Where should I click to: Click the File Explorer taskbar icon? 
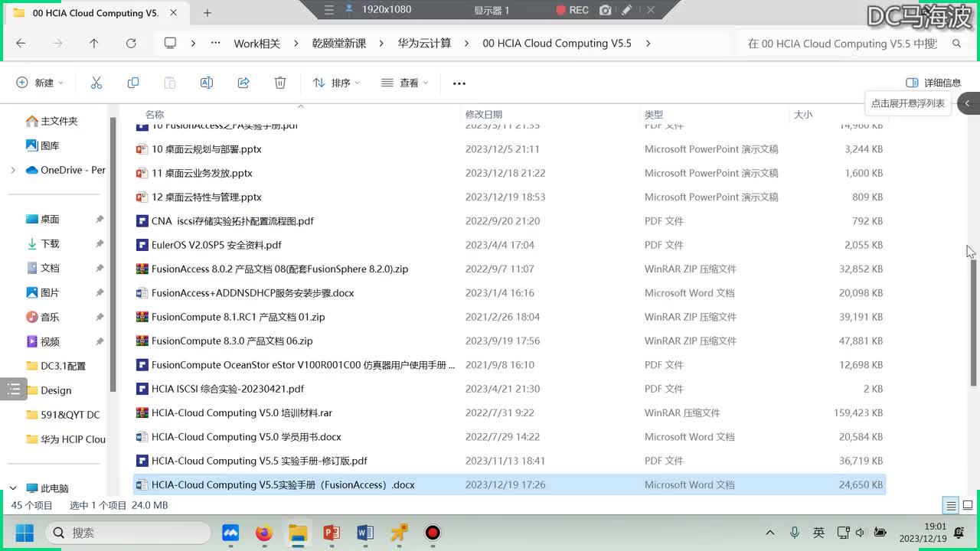click(298, 533)
